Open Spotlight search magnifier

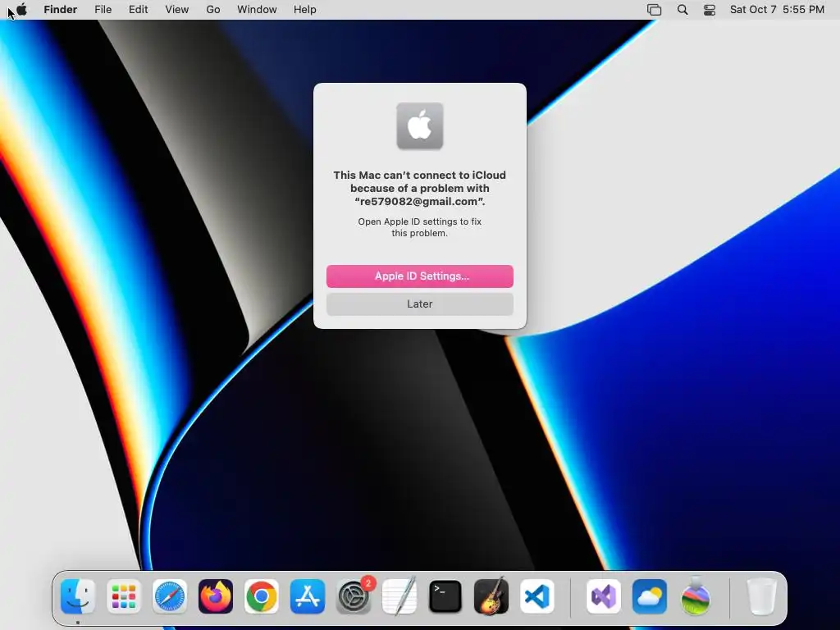(x=682, y=10)
